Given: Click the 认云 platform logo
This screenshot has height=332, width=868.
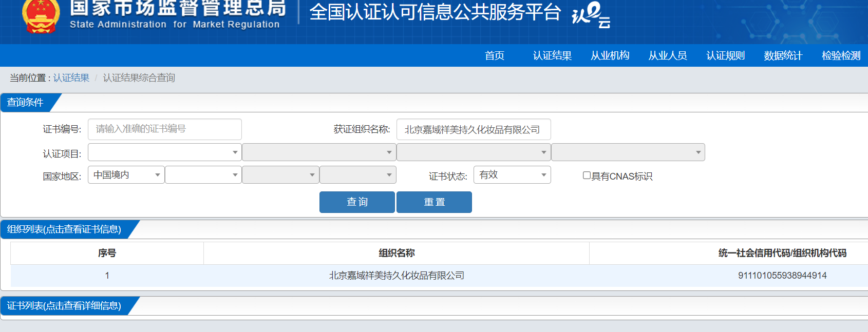Looking at the screenshot, I should pyautogui.click(x=591, y=15).
